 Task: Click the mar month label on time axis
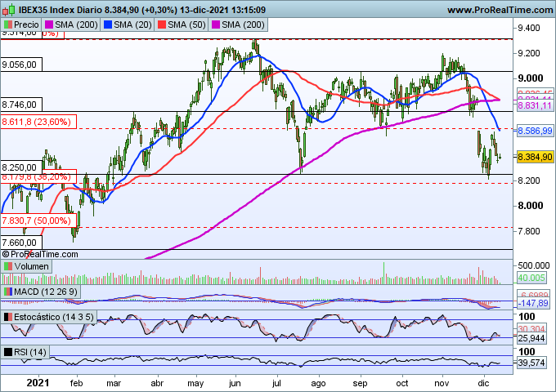coord(114,383)
